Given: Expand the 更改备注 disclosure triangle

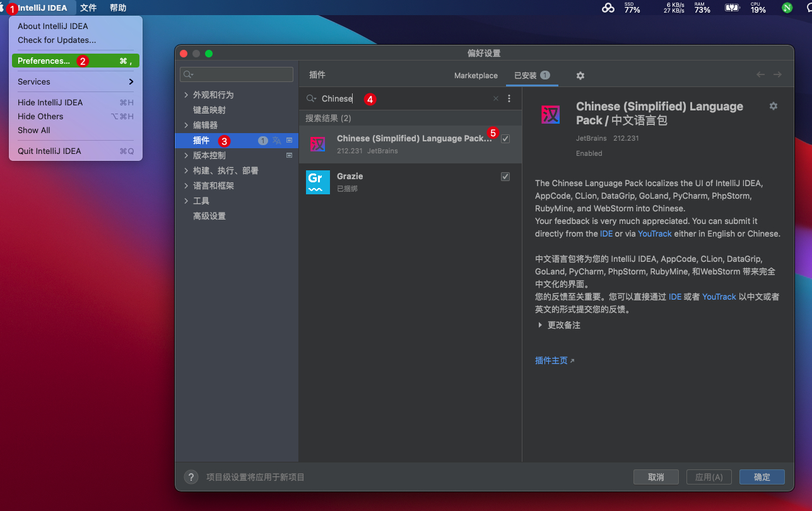Looking at the screenshot, I should [540, 326].
